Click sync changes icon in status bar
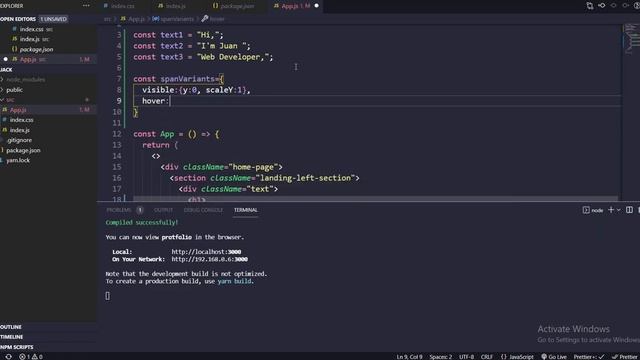This screenshot has height=360, width=640. pyautogui.click(x=8, y=357)
